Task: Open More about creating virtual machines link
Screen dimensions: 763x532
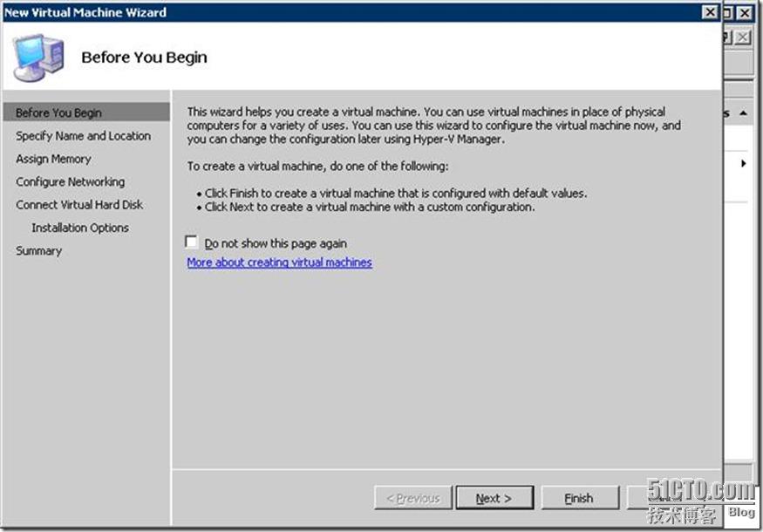Action: 279,263
